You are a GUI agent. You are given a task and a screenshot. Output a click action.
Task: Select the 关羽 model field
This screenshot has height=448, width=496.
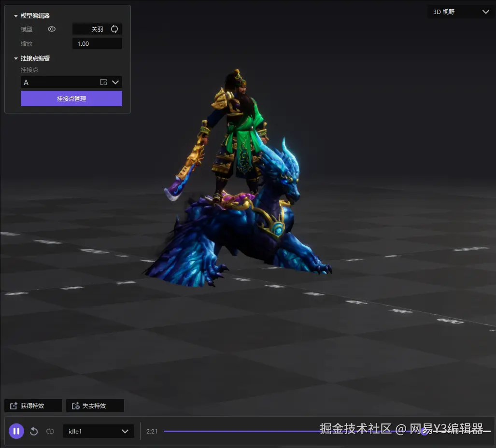[x=97, y=29]
